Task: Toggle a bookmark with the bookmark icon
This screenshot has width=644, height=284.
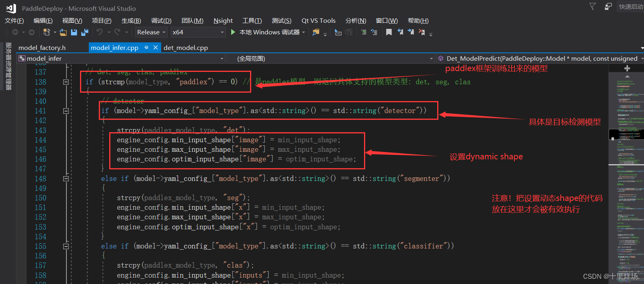Action: tap(389, 32)
